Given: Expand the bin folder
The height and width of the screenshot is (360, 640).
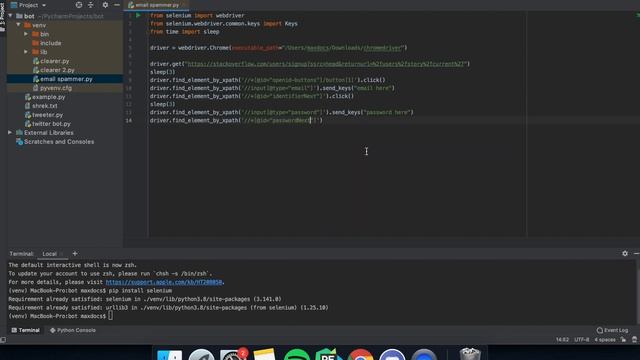Looking at the screenshot, I should point(26,34).
